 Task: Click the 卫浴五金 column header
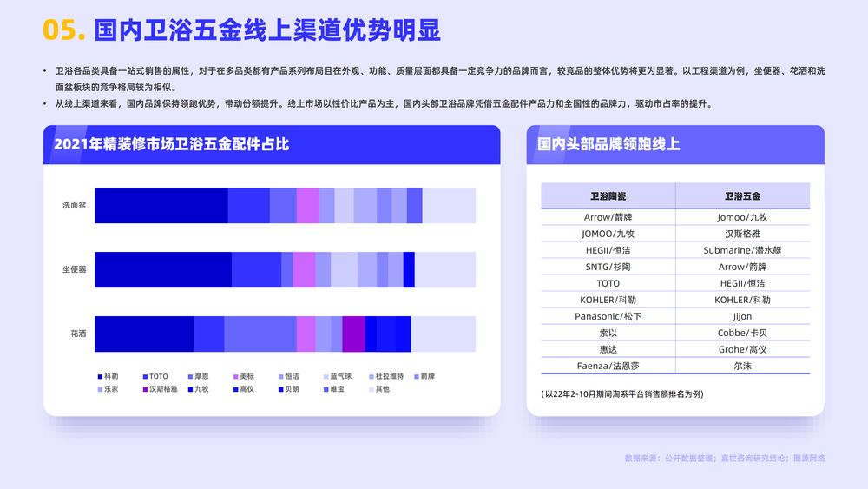(x=742, y=196)
